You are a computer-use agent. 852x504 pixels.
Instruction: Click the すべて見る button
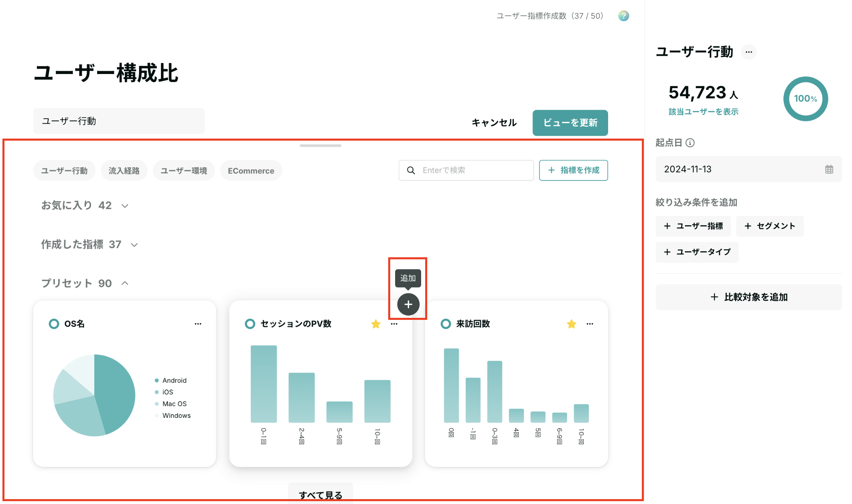point(321,494)
